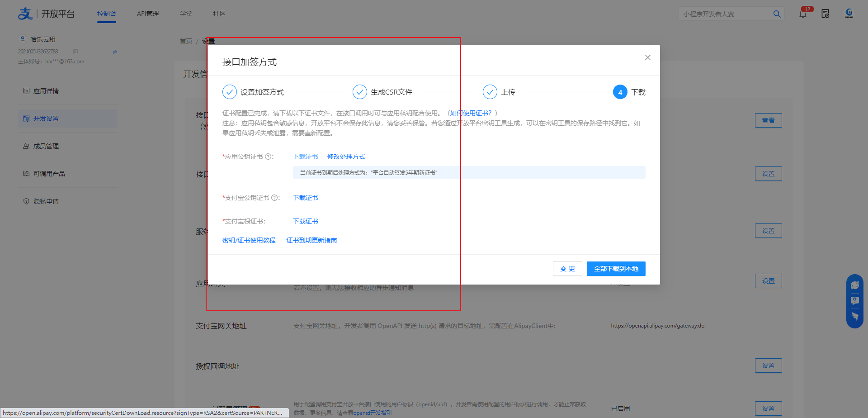Click the 查看 button in background page

click(769, 120)
